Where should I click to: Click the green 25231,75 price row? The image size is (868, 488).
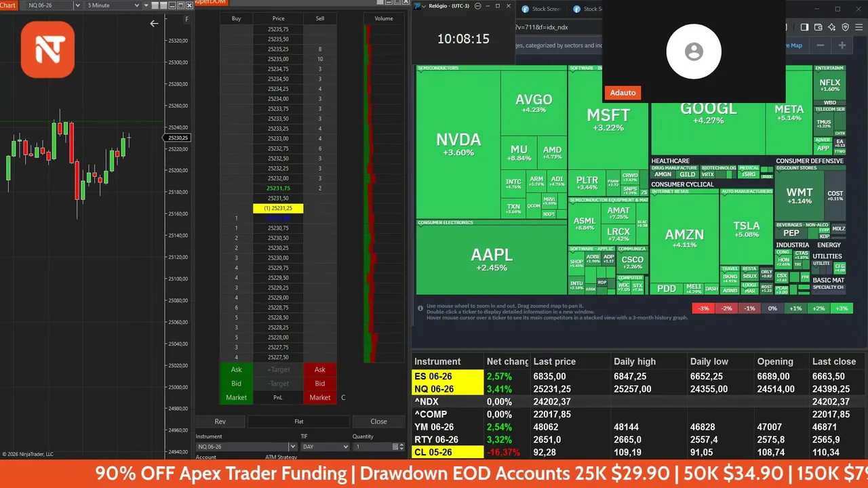click(x=278, y=188)
